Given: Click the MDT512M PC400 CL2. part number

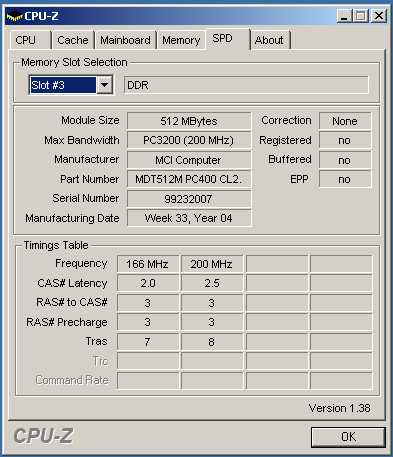Looking at the screenshot, I should coord(189,179).
